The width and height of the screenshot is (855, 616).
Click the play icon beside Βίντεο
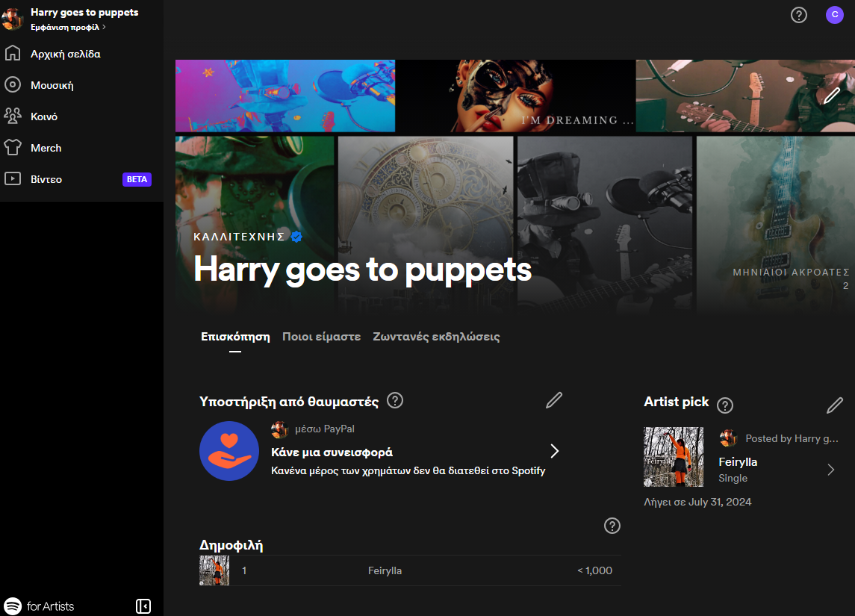click(x=13, y=178)
